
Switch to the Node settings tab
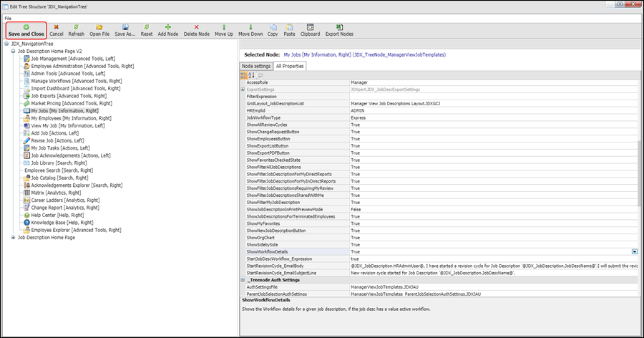click(255, 66)
